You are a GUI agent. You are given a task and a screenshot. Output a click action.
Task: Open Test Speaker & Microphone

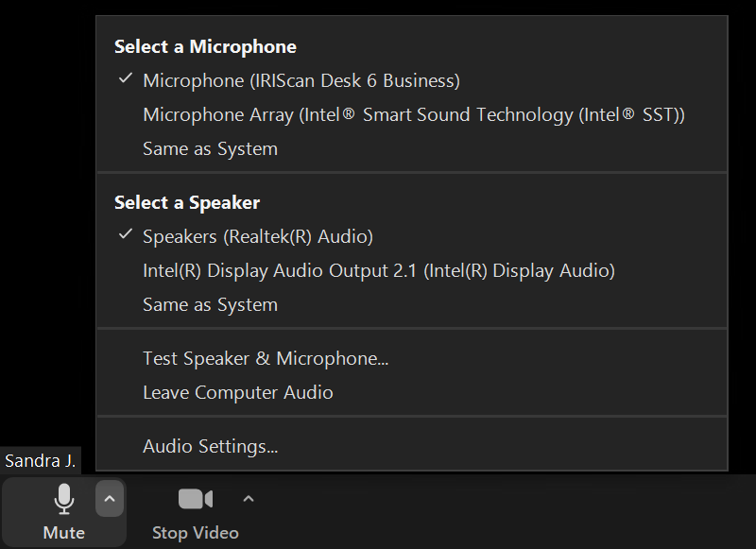coord(412,359)
